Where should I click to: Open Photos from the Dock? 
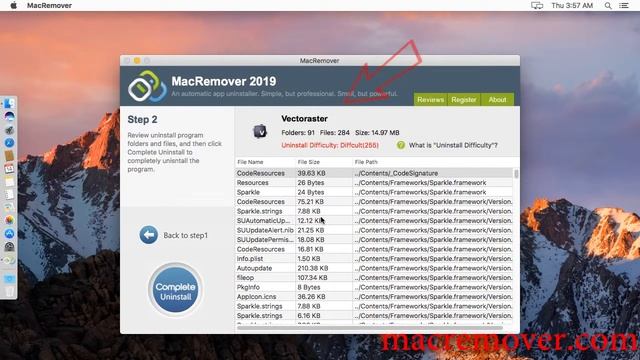pos(9,220)
